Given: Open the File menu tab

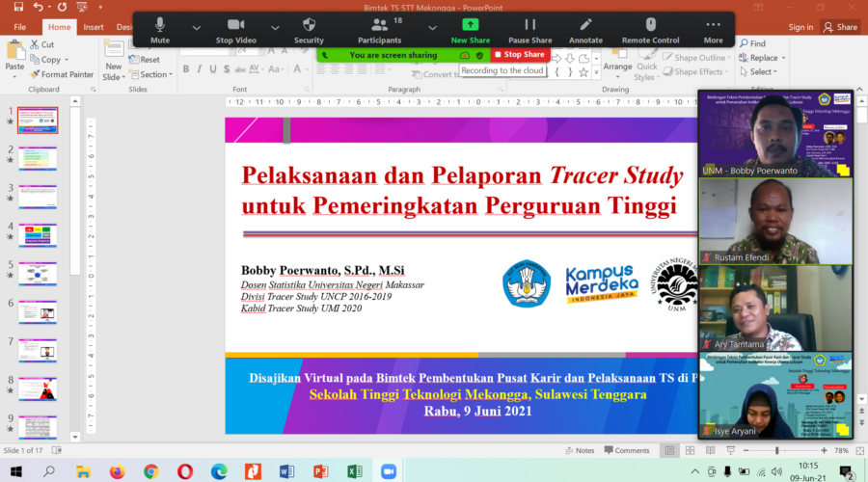Looking at the screenshot, I should (x=19, y=27).
